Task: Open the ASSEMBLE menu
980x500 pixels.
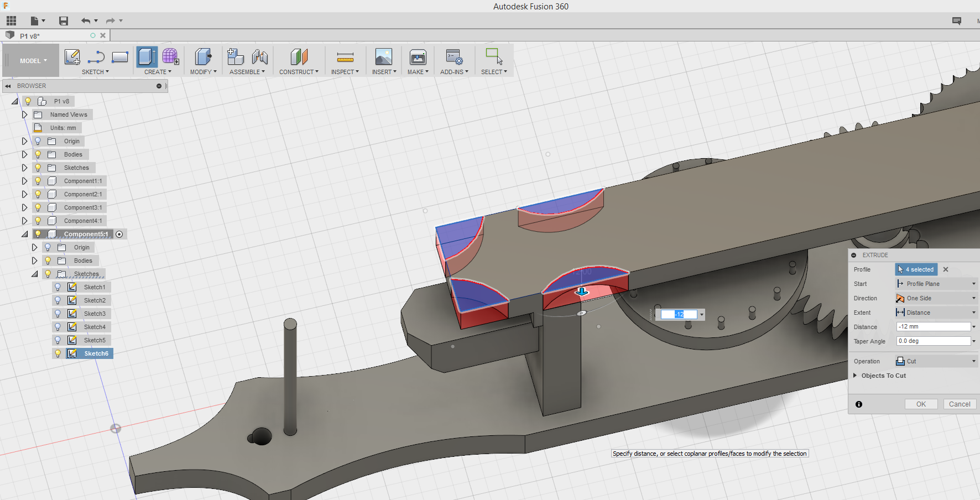Action: coord(247,72)
